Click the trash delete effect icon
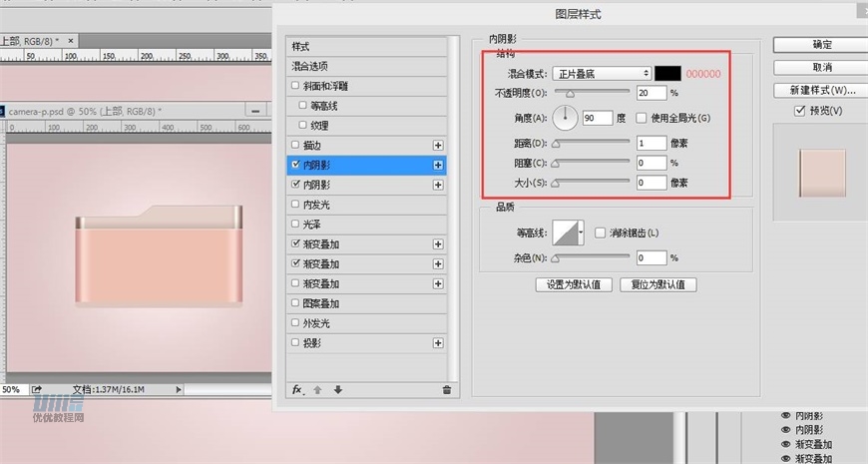The image size is (868, 464). 447,390
